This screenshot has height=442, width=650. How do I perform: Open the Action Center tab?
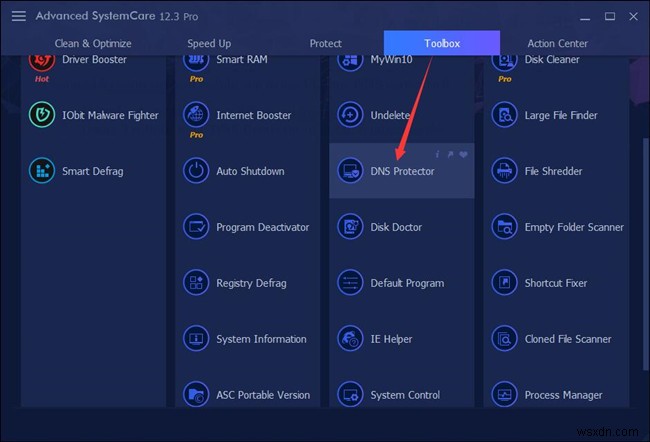click(x=558, y=43)
